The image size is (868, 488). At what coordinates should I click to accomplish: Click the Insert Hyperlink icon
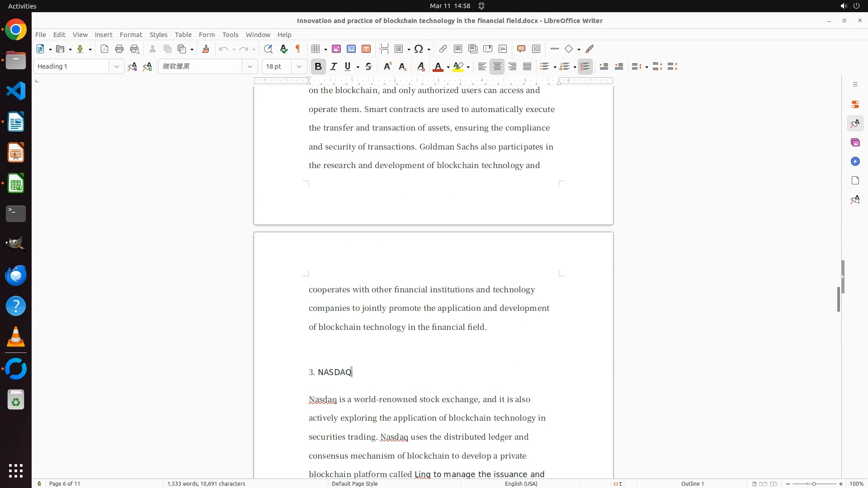coord(443,49)
